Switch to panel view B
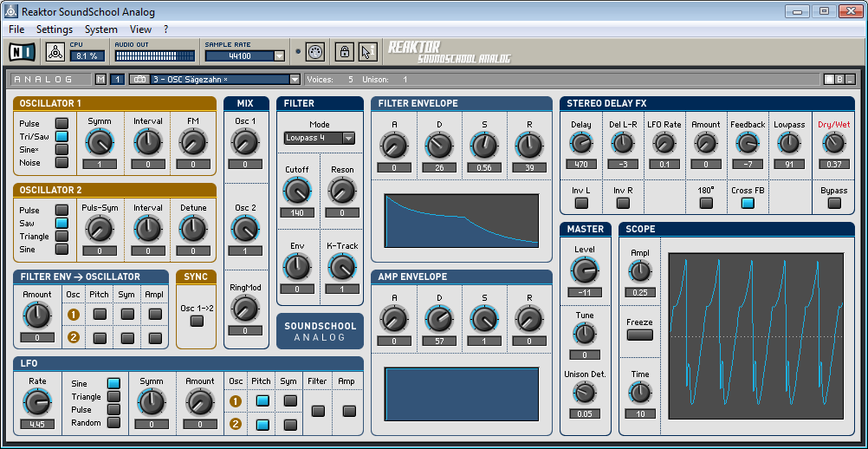Screen dimensions: 868x449 coord(839,80)
